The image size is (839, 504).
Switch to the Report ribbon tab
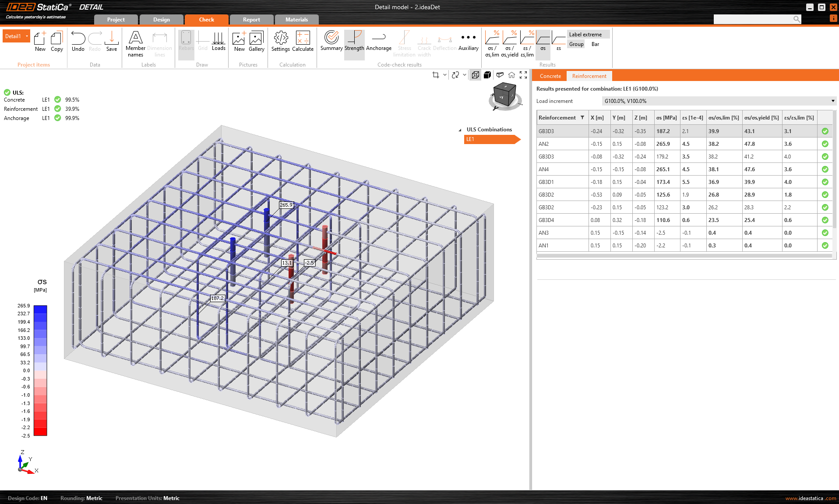click(251, 19)
